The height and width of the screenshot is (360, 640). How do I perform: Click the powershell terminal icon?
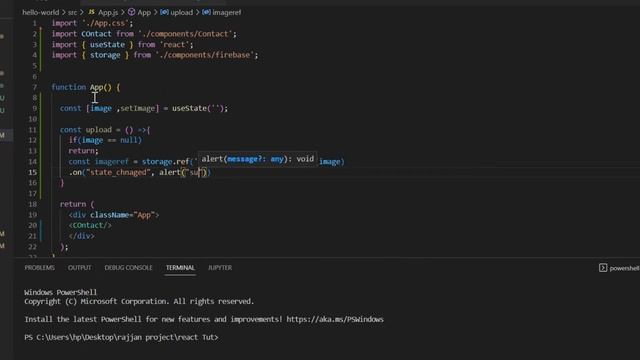tap(603, 268)
